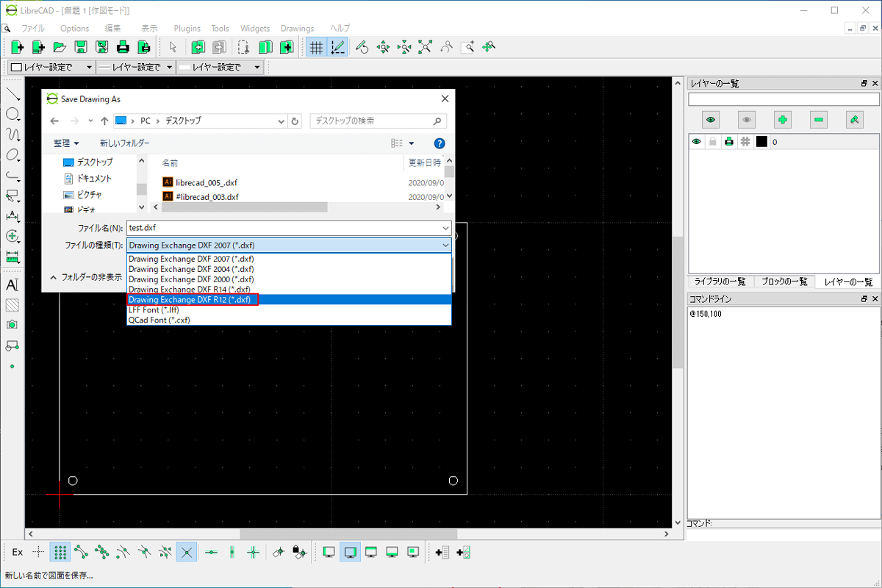Click the Save As toolbar icon
The height and width of the screenshot is (588, 882).
coord(102,47)
